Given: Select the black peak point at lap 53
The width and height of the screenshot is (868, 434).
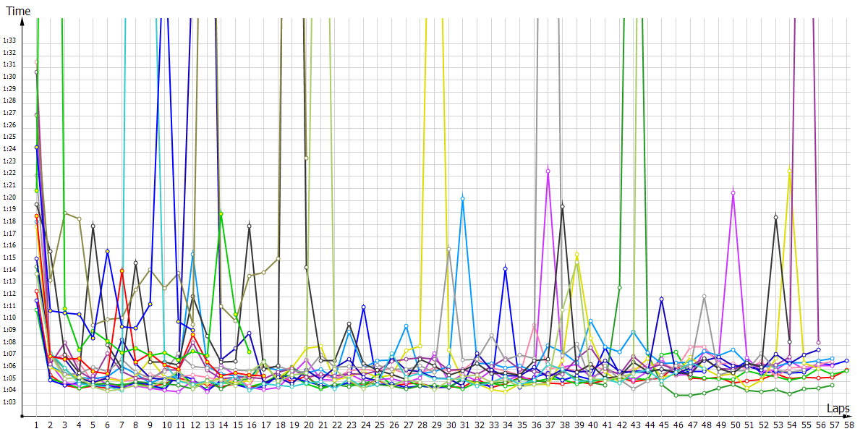Looking at the screenshot, I should (x=775, y=217).
